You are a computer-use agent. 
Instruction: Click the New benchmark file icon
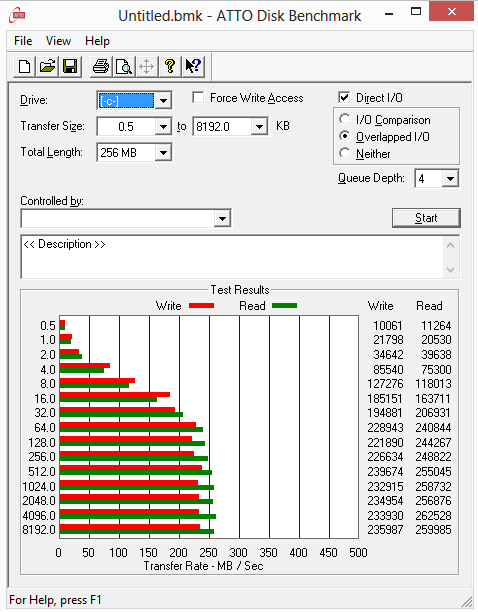point(25,66)
